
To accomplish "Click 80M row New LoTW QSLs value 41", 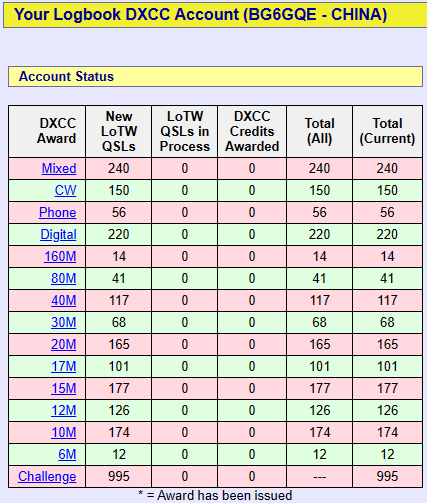I will pyautogui.click(x=119, y=278).
